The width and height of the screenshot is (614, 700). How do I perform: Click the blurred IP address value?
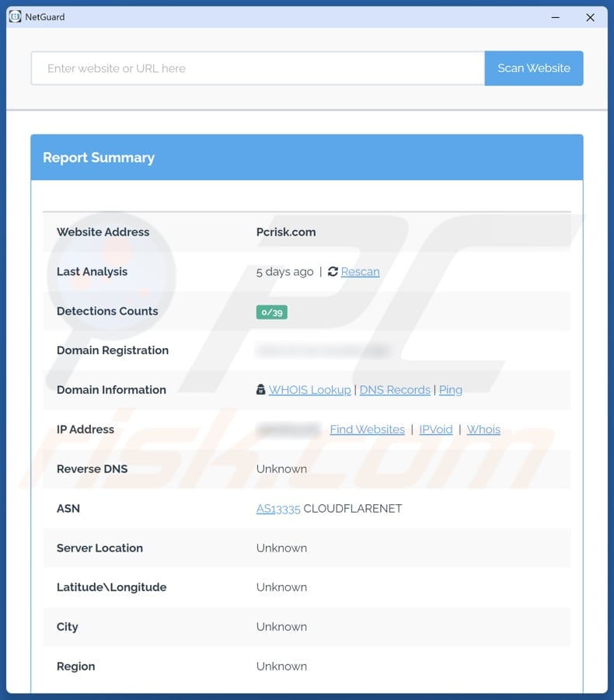(288, 430)
